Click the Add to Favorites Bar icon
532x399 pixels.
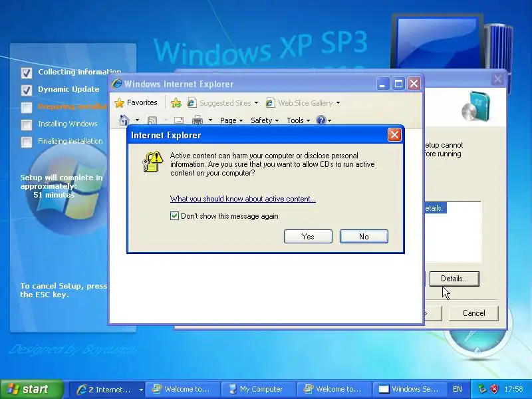click(176, 103)
